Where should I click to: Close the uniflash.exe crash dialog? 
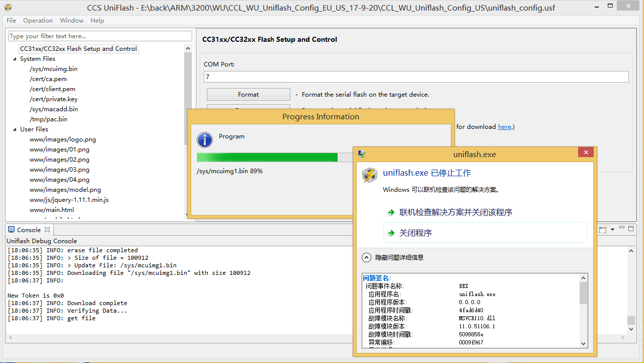(586, 153)
